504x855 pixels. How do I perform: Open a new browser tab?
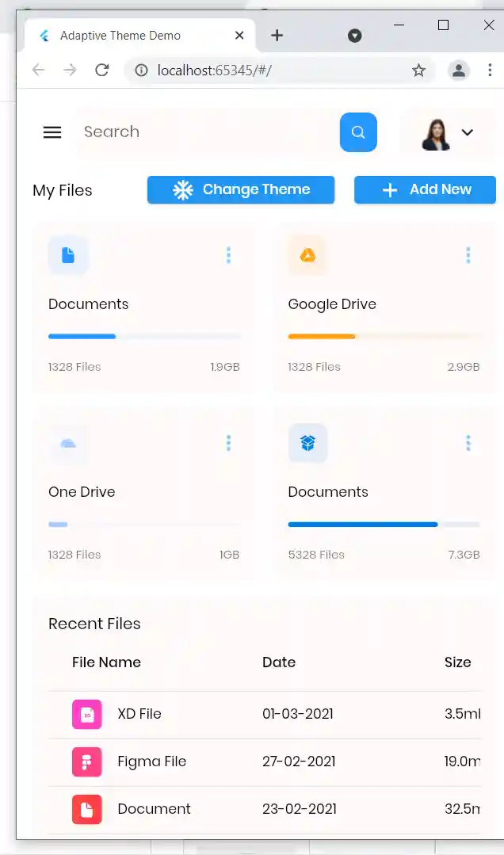click(x=277, y=36)
